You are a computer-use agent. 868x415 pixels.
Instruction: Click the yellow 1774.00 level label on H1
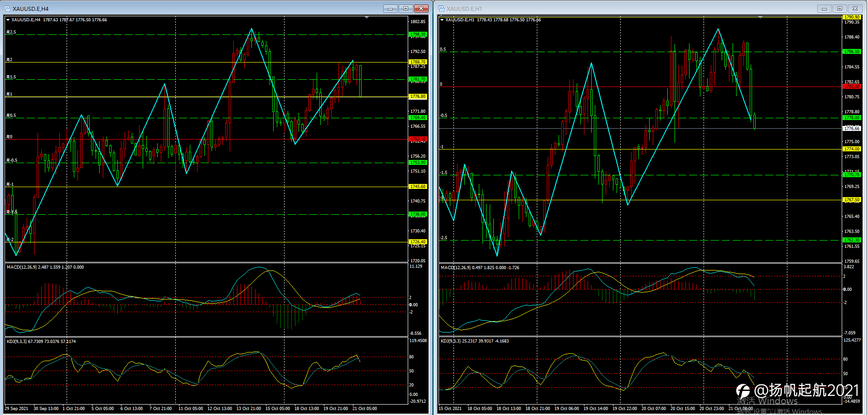852,149
